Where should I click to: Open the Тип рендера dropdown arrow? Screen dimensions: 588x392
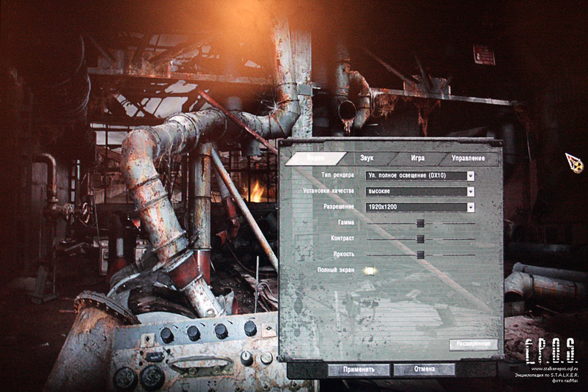(470, 176)
